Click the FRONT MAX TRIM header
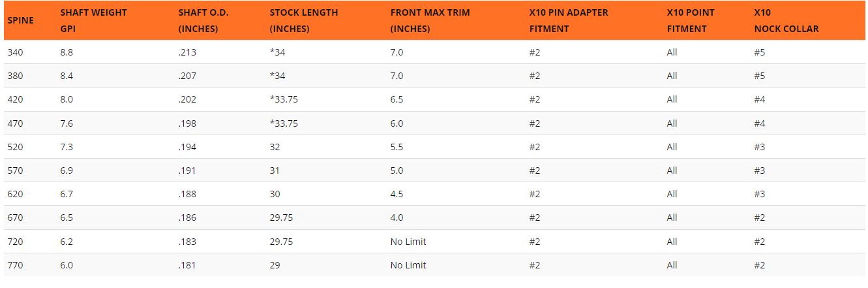 (x=430, y=20)
